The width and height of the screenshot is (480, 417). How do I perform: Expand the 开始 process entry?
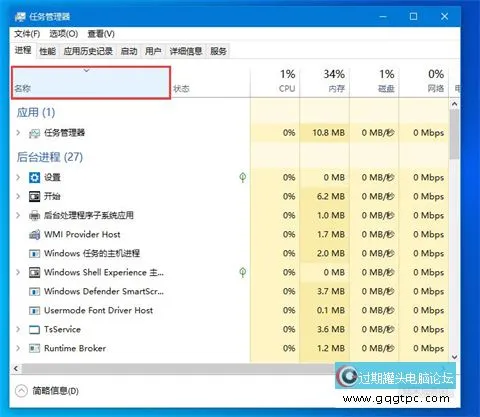18,196
